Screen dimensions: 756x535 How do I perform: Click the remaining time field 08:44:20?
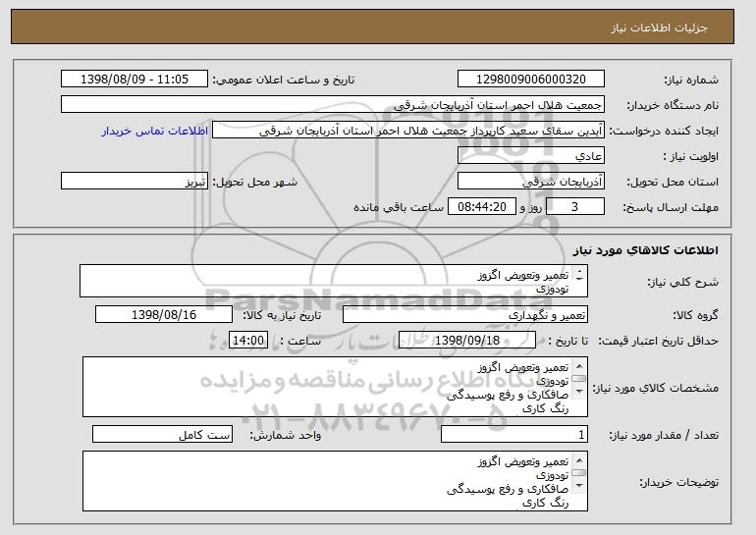coord(482,207)
